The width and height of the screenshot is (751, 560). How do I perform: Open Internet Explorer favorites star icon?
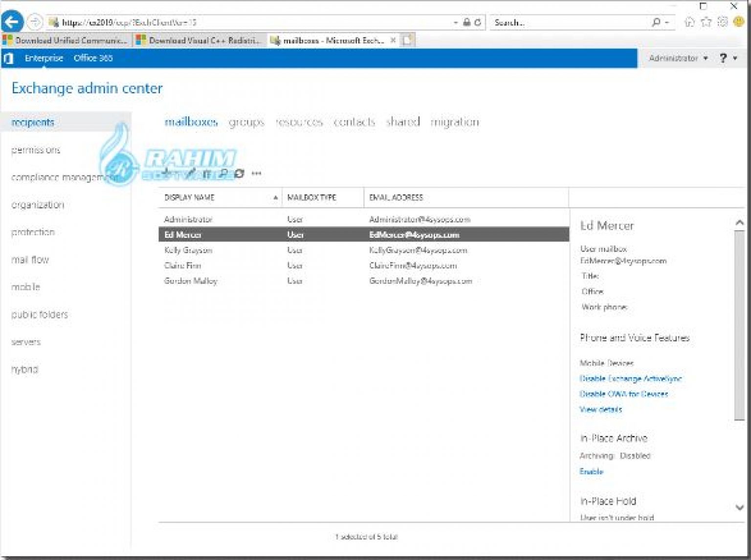pyautogui.click(x=706, y=22)
